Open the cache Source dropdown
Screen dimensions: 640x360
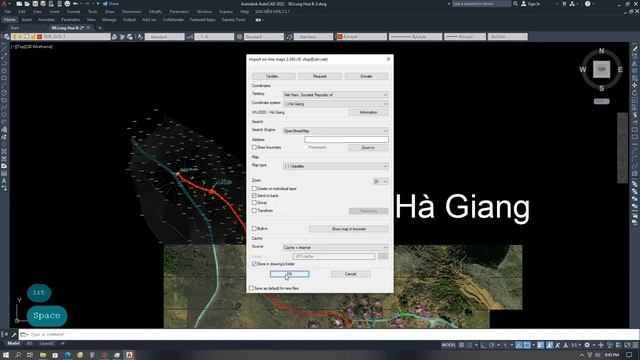336,247
